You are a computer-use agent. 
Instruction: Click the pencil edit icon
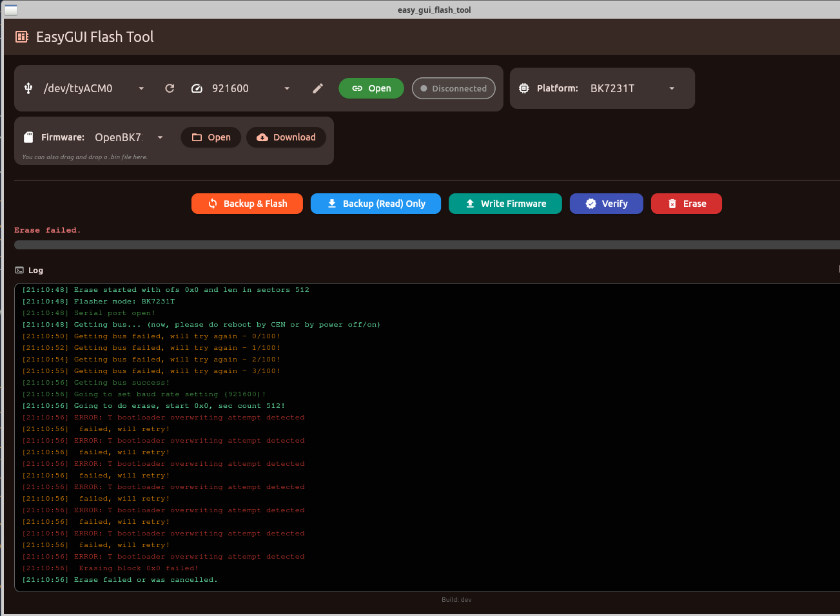point(318,88)
